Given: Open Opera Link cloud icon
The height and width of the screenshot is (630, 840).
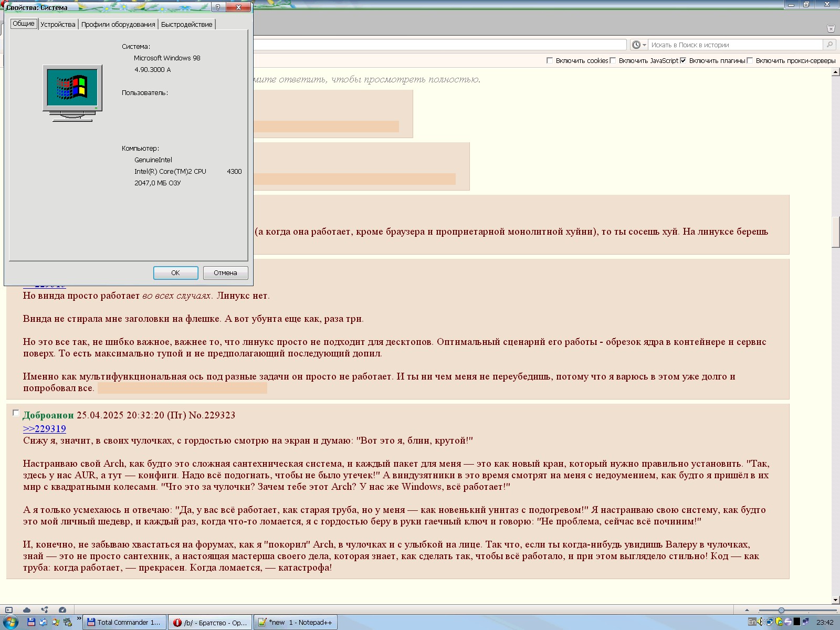Looking at the screenshot, I should 27,610.
